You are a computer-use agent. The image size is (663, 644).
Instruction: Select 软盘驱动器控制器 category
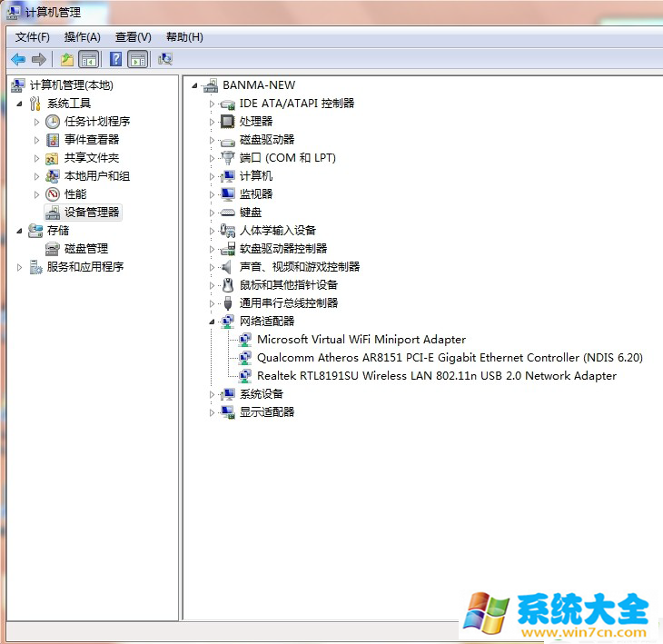(x=283, y=249)
